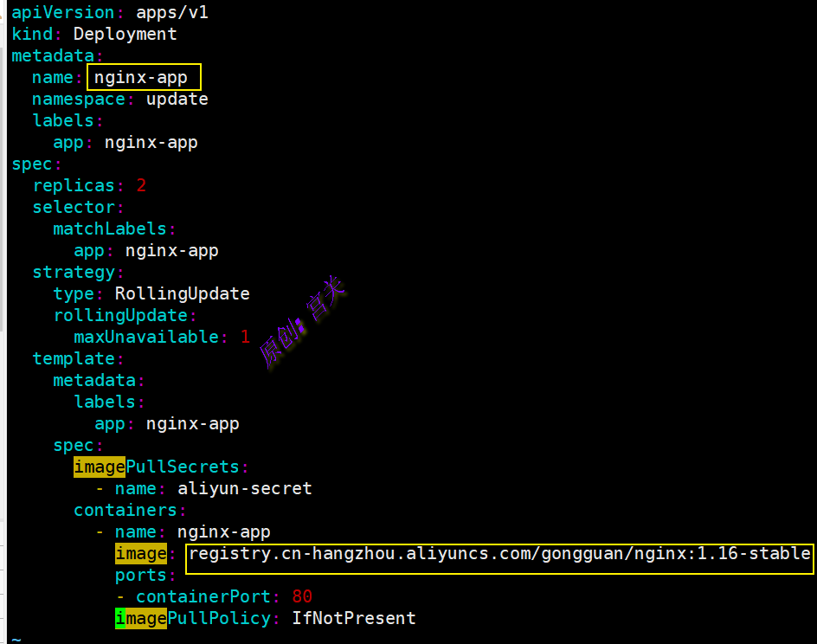The width and height of the screenshot is (817, 644).
Task: Click the imagePullSecrets key
Action: 156,467
